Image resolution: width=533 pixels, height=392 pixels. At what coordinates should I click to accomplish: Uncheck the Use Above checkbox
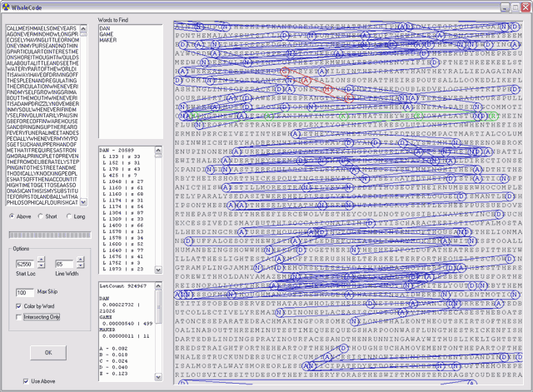pyautogui.click(x=26, y=381)
